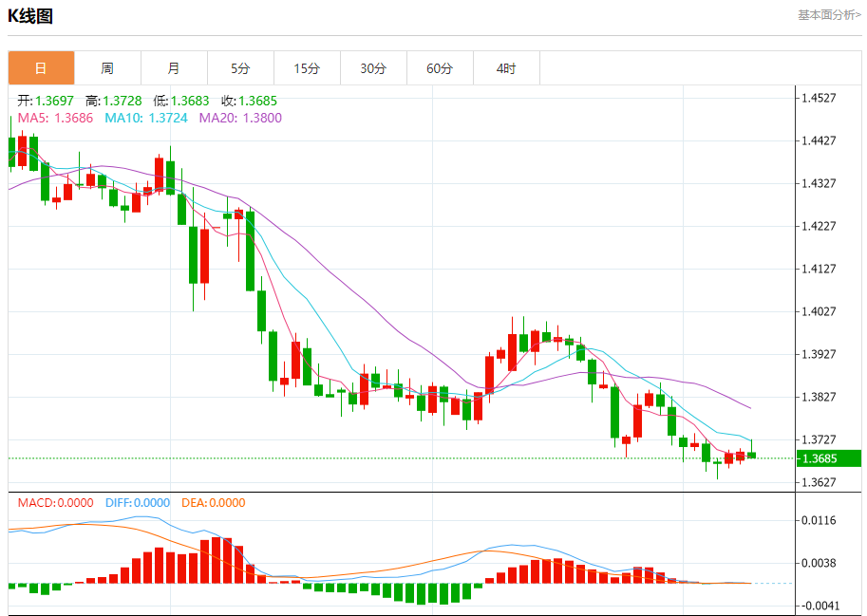Open the 60分 chart tab
This screenshot has width=867, height=616.
440,68
